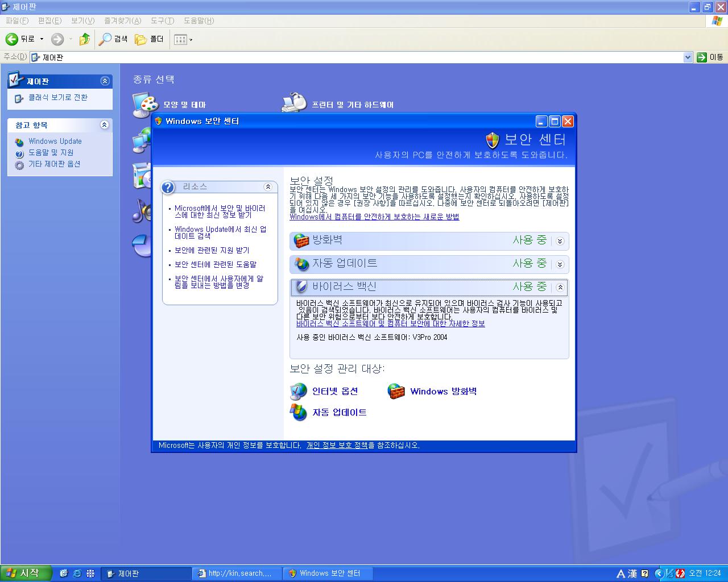Click the Back (뒤로) arrow icon
This screenshot has height=582, width=728.
pos(11,39)
